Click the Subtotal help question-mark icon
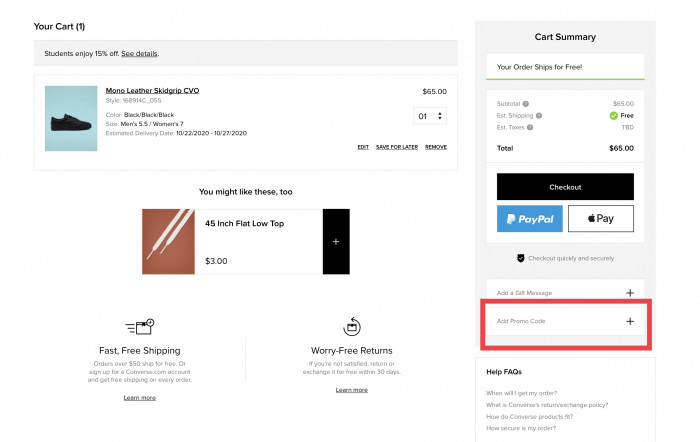The height and width of the screenshot is (442, 700). 526,103
